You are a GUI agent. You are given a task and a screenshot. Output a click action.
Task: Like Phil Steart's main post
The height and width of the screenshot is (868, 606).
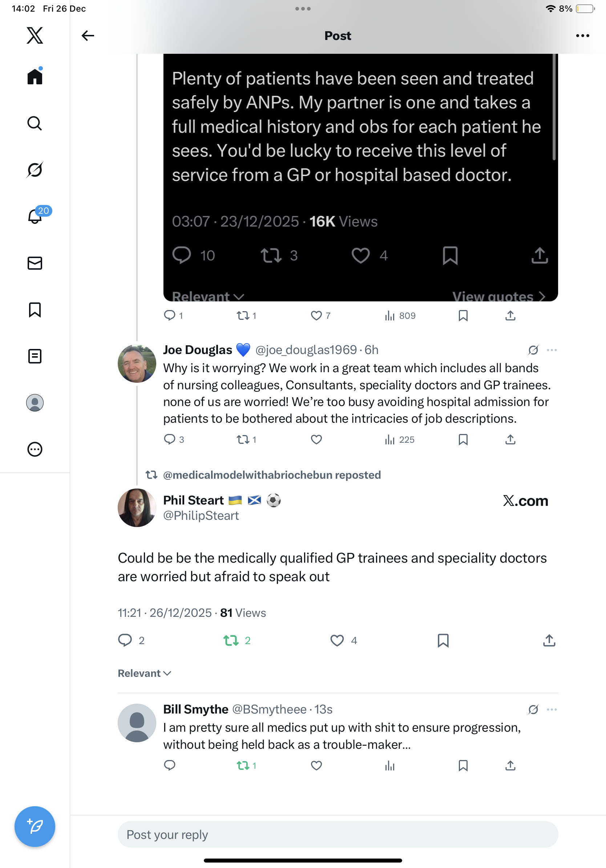point(337,640)
